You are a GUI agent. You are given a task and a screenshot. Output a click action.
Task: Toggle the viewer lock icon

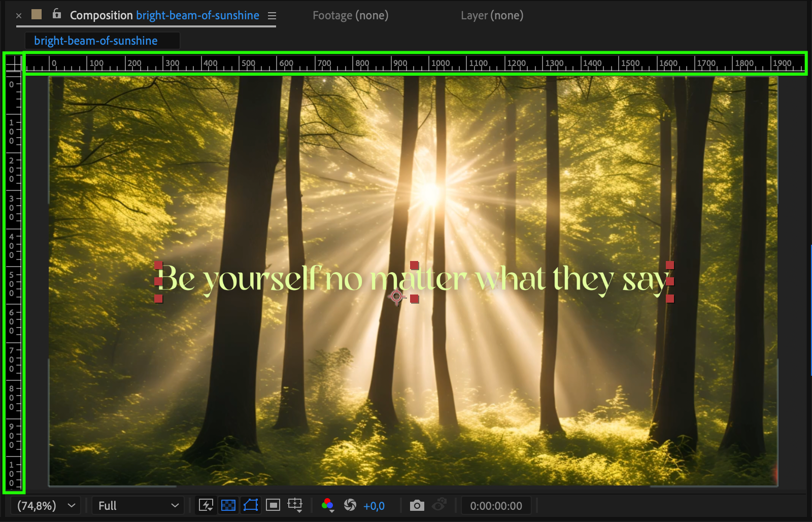57,14
